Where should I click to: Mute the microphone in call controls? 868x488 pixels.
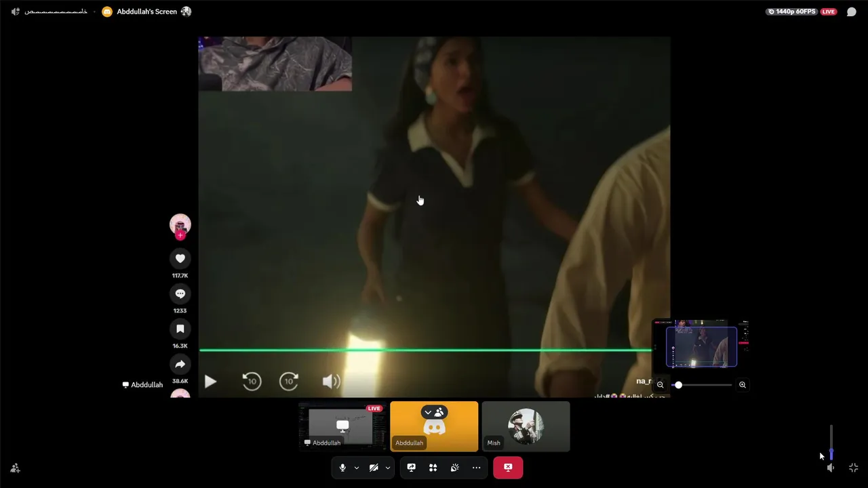point(342,468)
